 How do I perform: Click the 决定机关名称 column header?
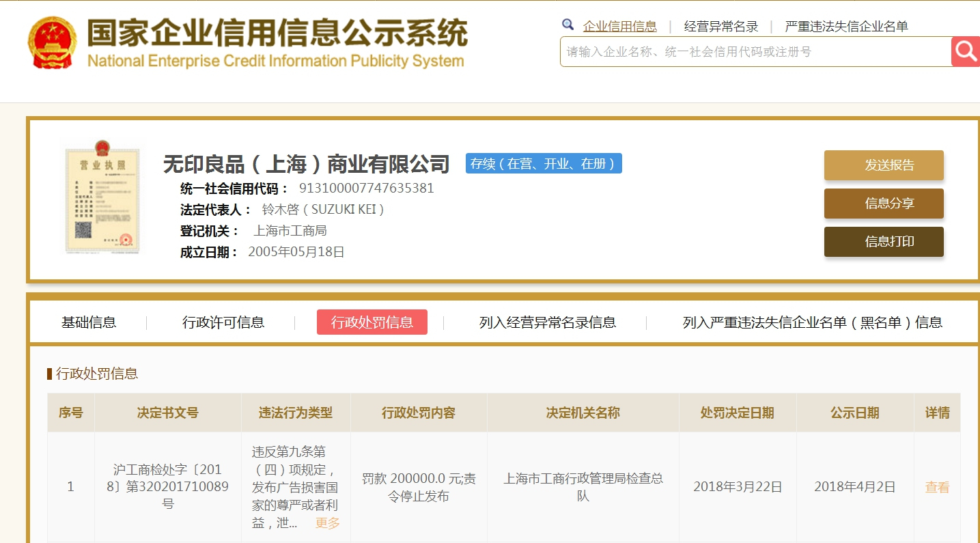(x=583, y=413)
